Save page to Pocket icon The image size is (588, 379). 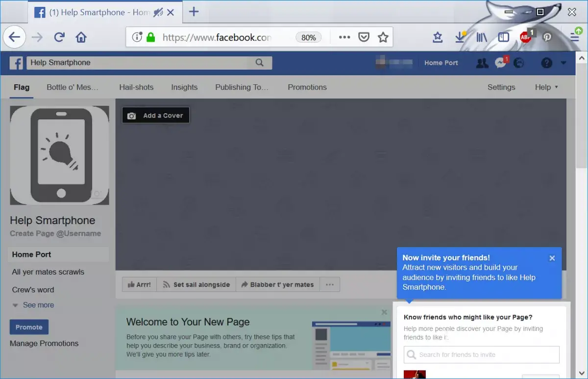tap(364, 37)
